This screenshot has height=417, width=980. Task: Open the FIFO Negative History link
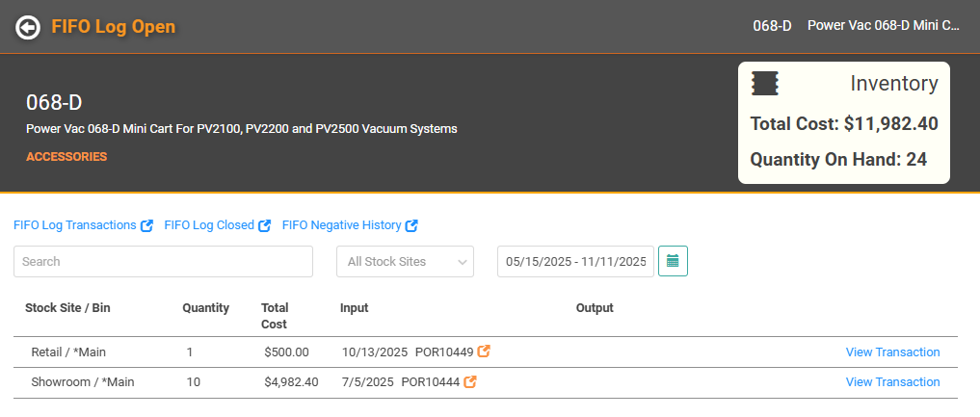(x=341, y=225)
